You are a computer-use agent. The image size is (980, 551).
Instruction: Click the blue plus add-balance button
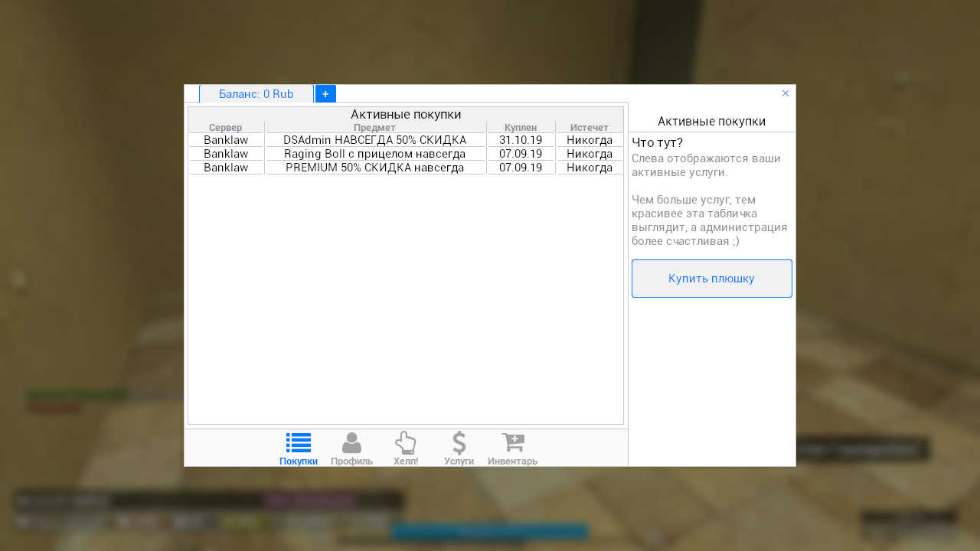click(325, 94)
